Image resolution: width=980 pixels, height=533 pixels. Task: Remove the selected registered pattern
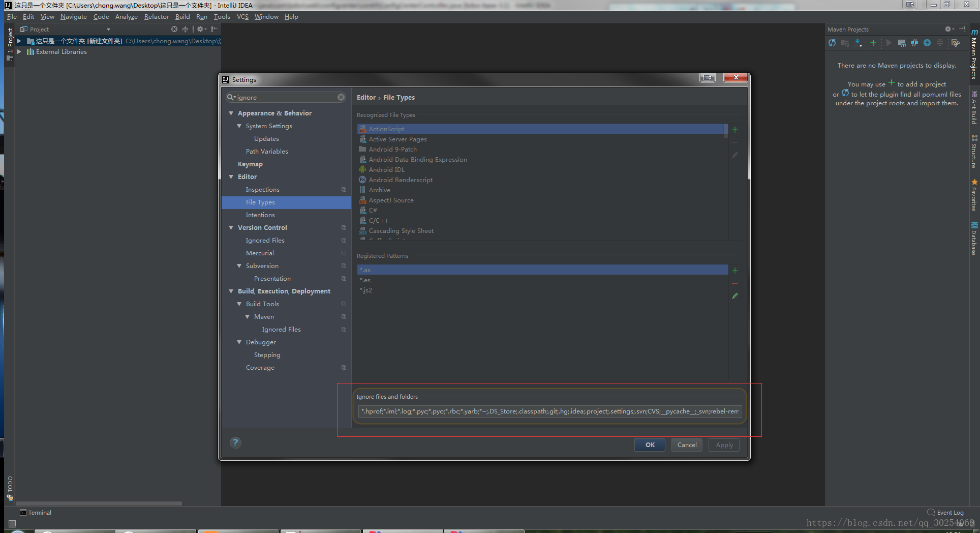click(x=735, y=283)
